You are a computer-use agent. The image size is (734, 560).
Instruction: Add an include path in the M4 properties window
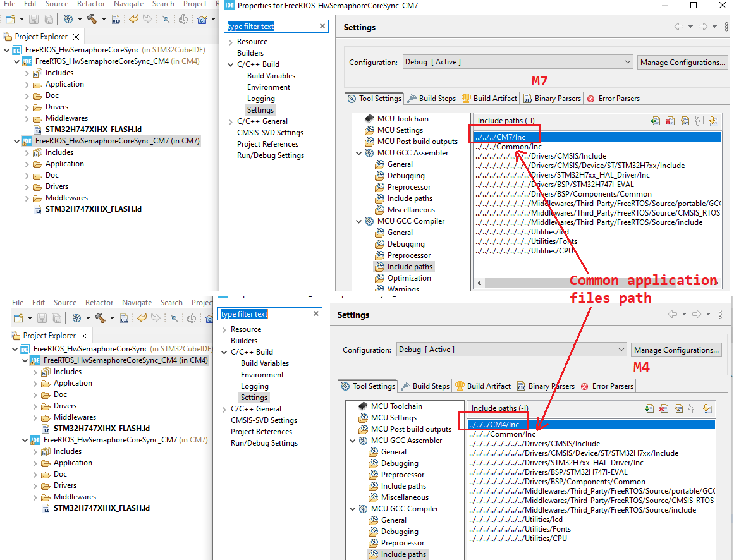pos(649,409)
